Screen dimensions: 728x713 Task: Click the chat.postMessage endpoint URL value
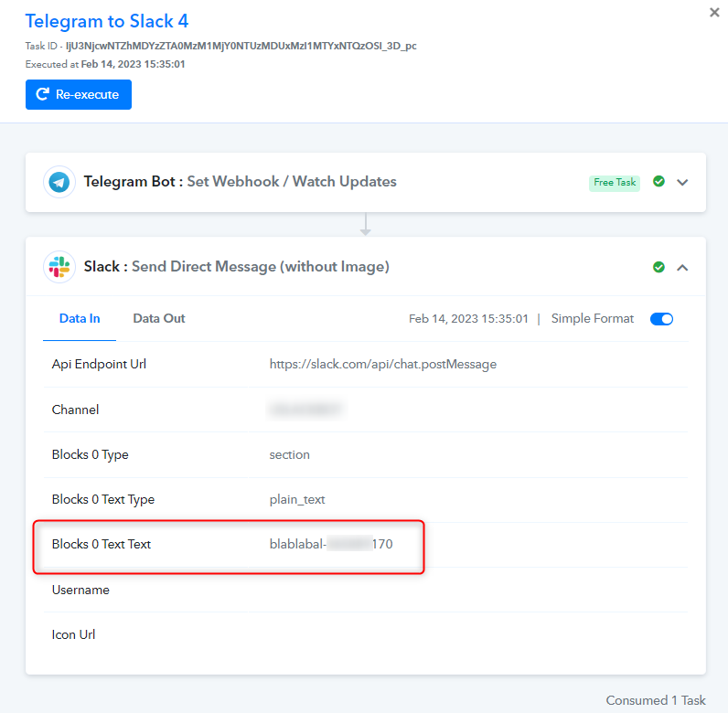click(383, 365)
